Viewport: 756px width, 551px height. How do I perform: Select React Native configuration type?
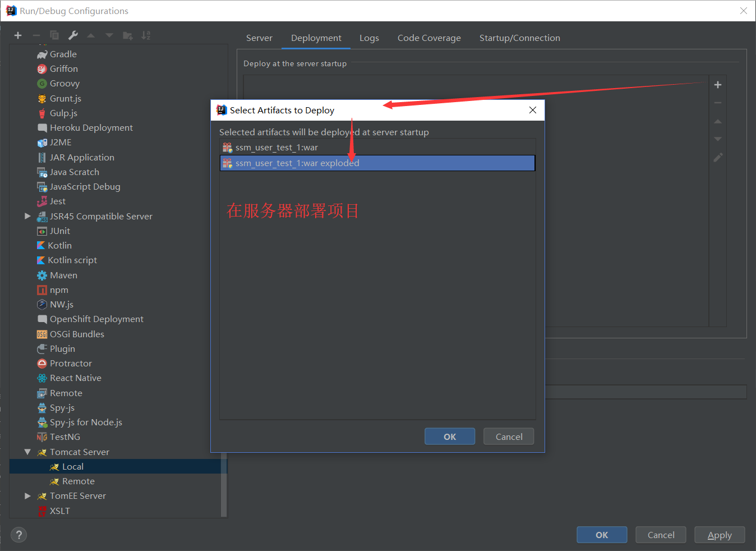(69, 378)
